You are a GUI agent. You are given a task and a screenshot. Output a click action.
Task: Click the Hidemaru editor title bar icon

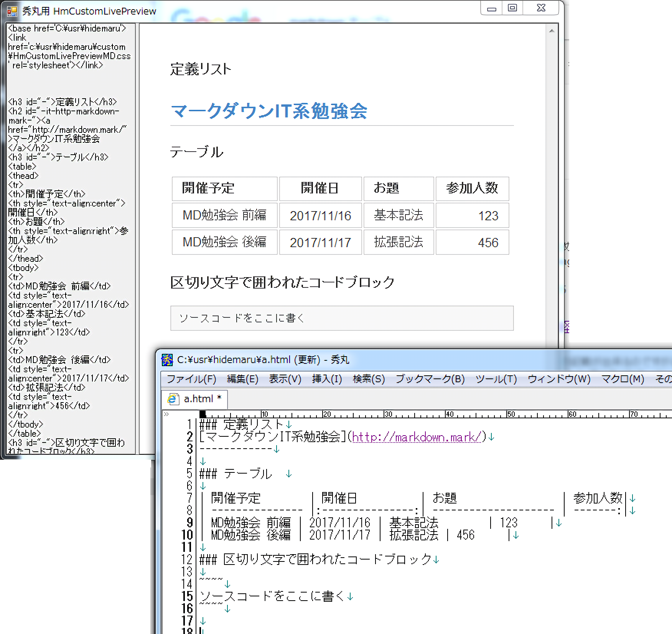click(167, 360)
